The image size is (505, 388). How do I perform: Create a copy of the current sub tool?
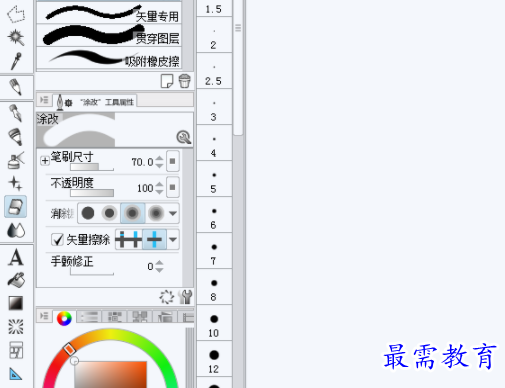click(x=167, y=81)
